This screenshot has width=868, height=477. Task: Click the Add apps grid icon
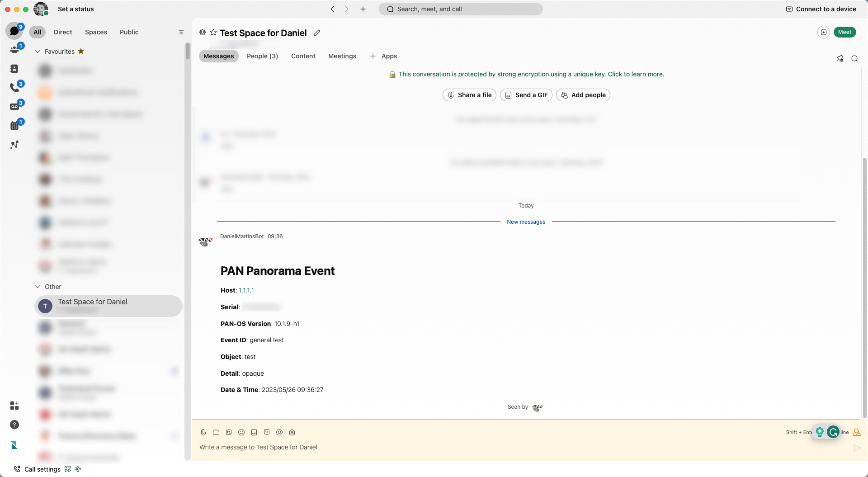[x=14, y=406]
